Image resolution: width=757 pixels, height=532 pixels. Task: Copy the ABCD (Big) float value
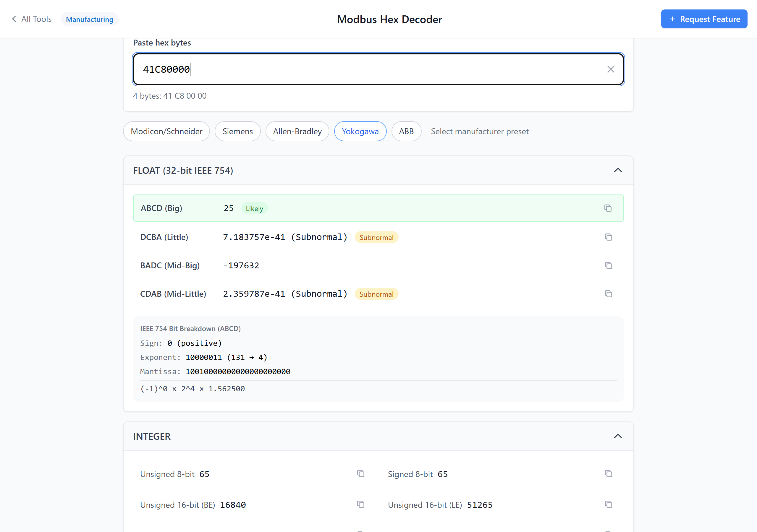[x=608, y=208]
